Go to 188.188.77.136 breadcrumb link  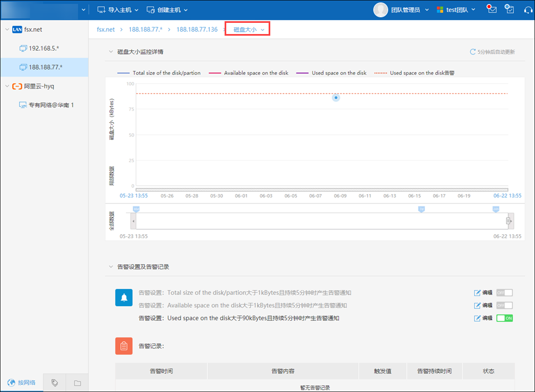197,29
